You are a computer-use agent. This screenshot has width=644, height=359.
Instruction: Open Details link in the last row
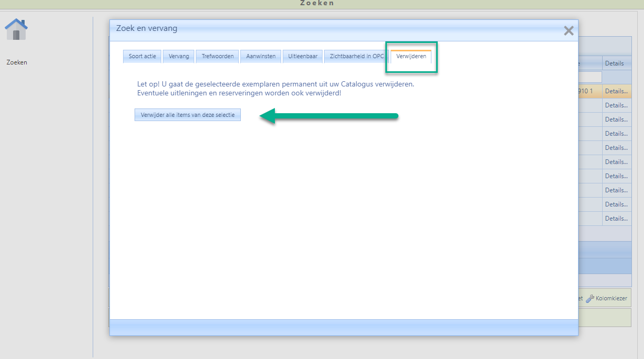click(616, 219)
